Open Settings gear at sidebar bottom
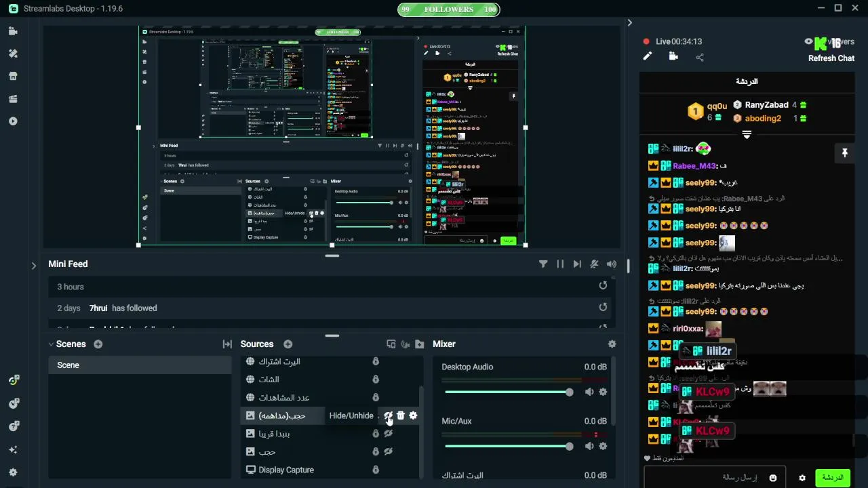Viewport: 868px width, 488px height. (13, 472)
